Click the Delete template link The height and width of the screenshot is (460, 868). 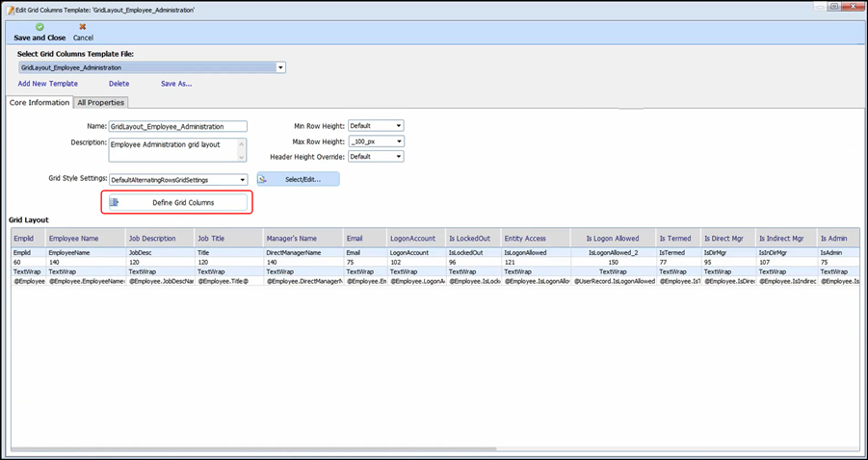118,84
